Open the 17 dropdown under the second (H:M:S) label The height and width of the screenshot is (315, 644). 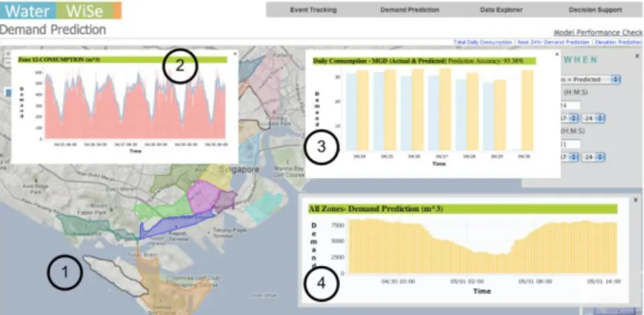(570, 157)
